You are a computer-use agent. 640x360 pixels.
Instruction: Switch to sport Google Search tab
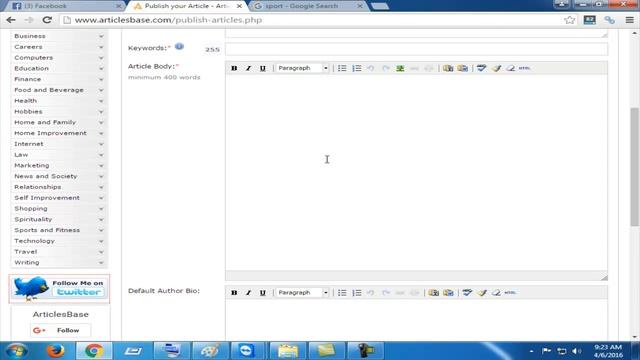click(x=307, y=6)
